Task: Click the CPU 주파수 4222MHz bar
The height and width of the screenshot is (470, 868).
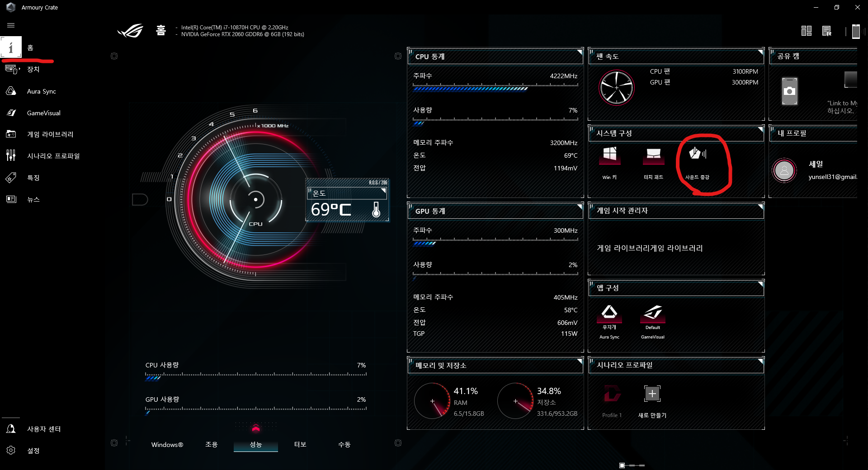Action: point(495,87)
